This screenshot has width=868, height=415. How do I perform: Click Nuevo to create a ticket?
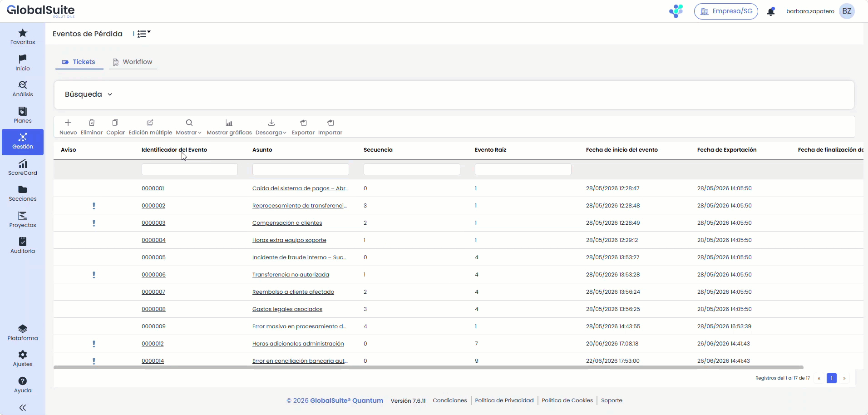point(68,127)
